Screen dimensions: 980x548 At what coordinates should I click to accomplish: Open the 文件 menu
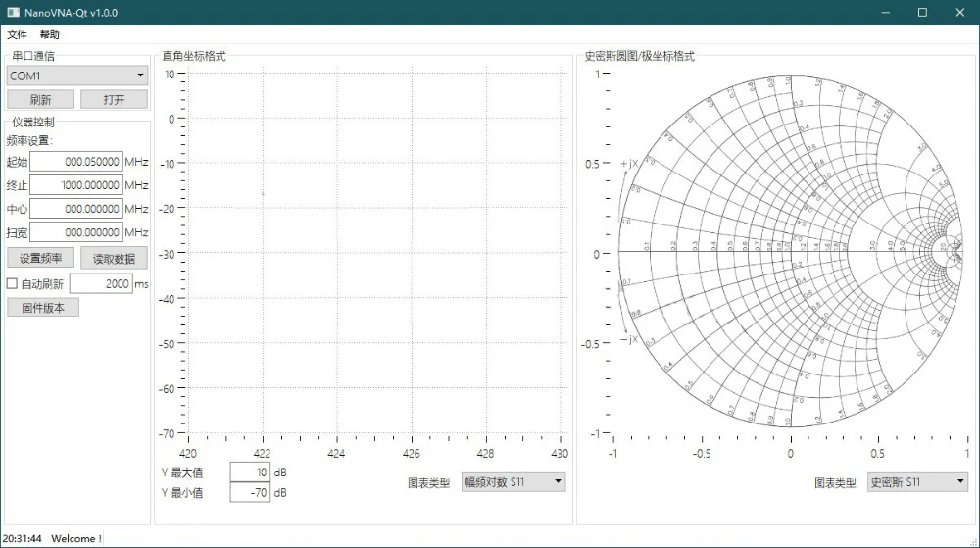click(x=17, y=34)
